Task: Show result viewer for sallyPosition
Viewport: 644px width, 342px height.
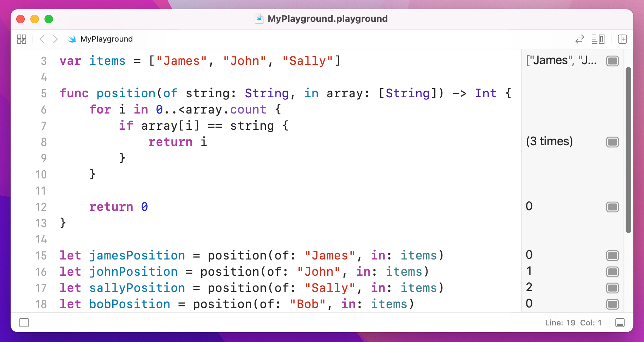Action: (x=612, y=288)
